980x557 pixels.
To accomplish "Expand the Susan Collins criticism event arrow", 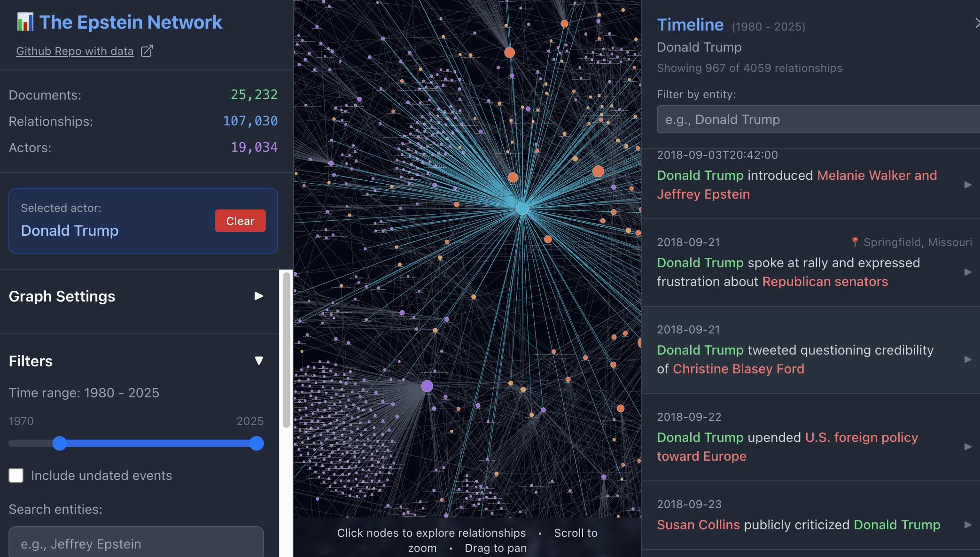I will [968, 525].
